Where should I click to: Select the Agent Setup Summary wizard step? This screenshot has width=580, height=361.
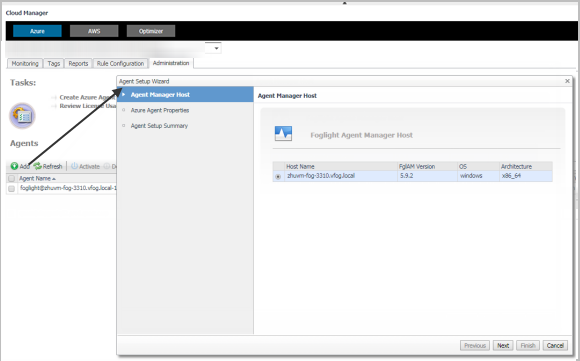[159, 126]
